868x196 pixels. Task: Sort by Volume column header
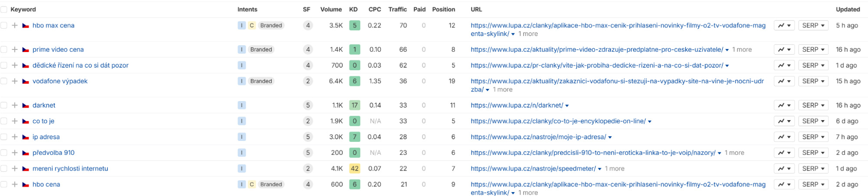point(331,10)
